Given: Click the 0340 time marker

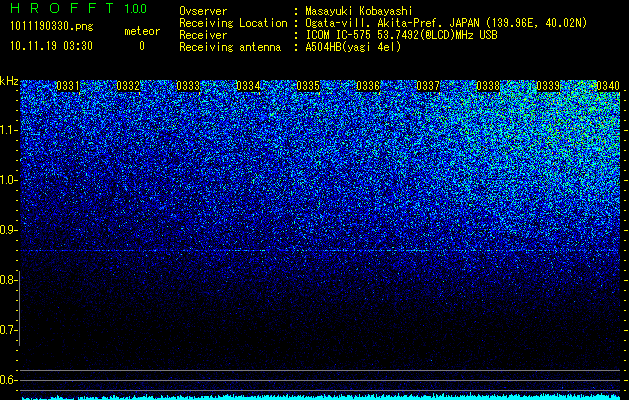Looking at the screenshot, I should pyautogui.click(x=608, y=86).
